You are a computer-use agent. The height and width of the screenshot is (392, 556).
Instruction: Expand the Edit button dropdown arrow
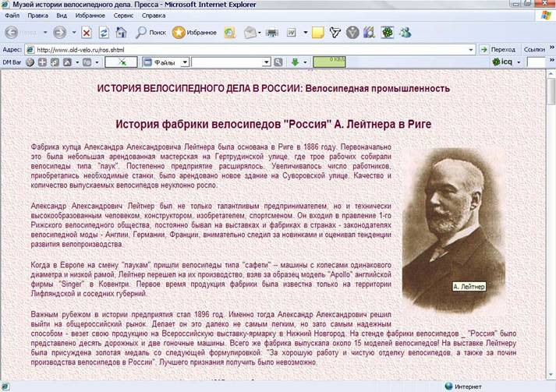tap(306, 33)
